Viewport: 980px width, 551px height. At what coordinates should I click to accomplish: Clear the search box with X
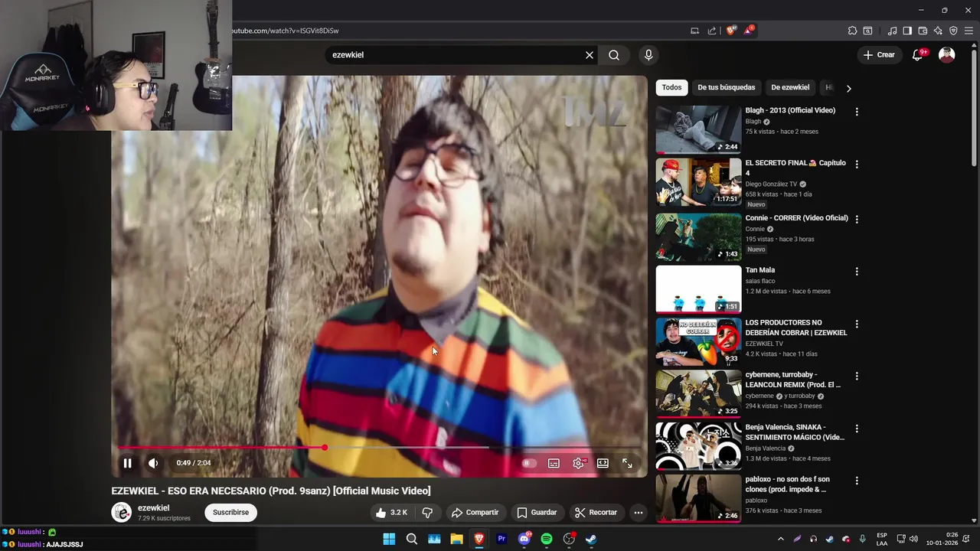point(590,55)
